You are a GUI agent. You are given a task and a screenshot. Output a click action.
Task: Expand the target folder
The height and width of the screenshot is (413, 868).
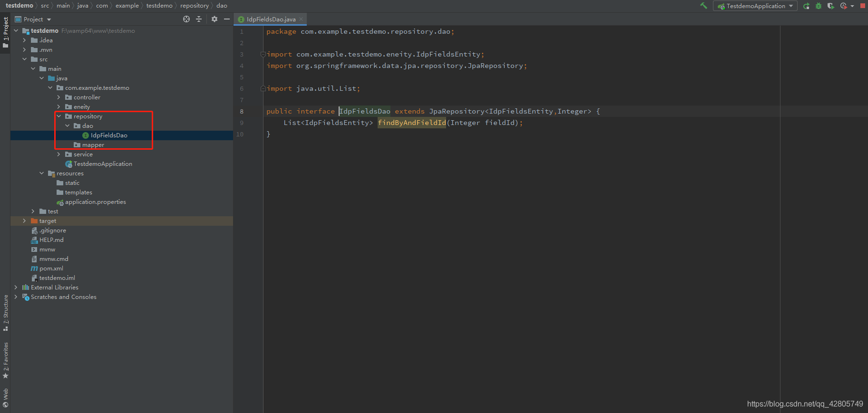25,221
